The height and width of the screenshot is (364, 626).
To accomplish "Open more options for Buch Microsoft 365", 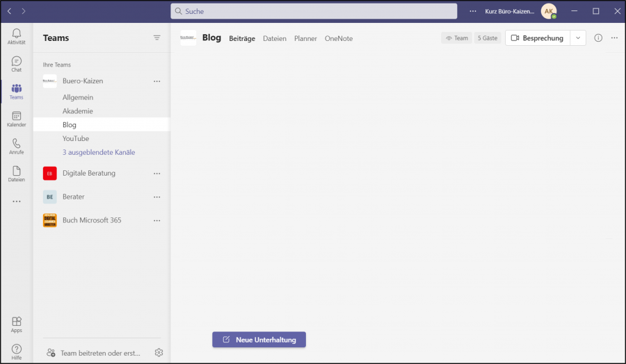I will [x=157, y=220].
